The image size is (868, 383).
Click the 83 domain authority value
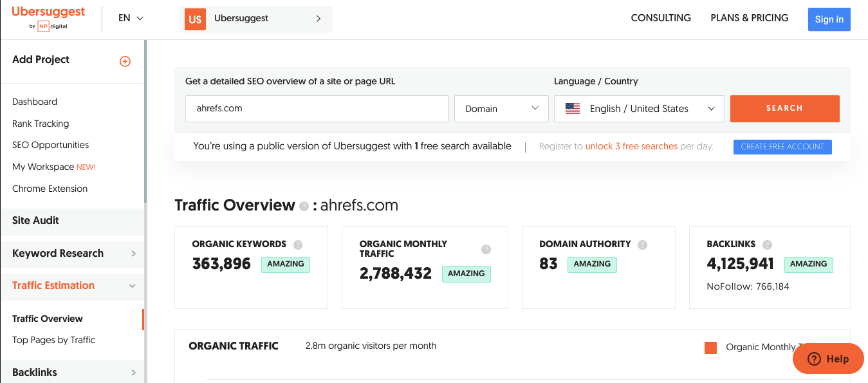pyautogui.click(x=548, y=264)
